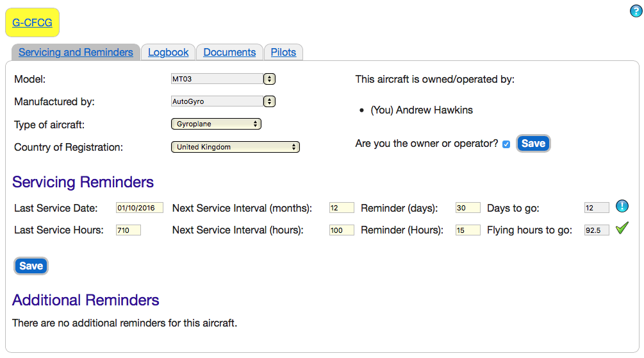Click the blue help question mark icon
The width and height of the screenshot is (644, 358).
click(636, 11)
